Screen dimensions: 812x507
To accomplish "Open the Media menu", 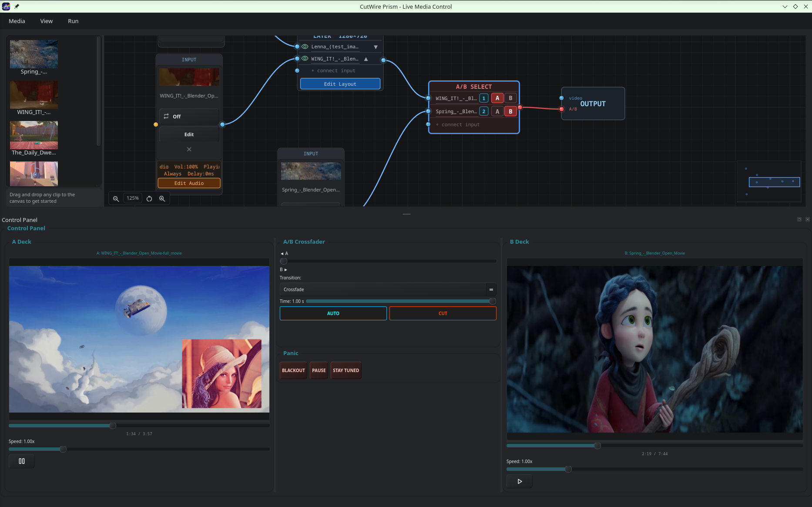I will click(x=17, y=21).
